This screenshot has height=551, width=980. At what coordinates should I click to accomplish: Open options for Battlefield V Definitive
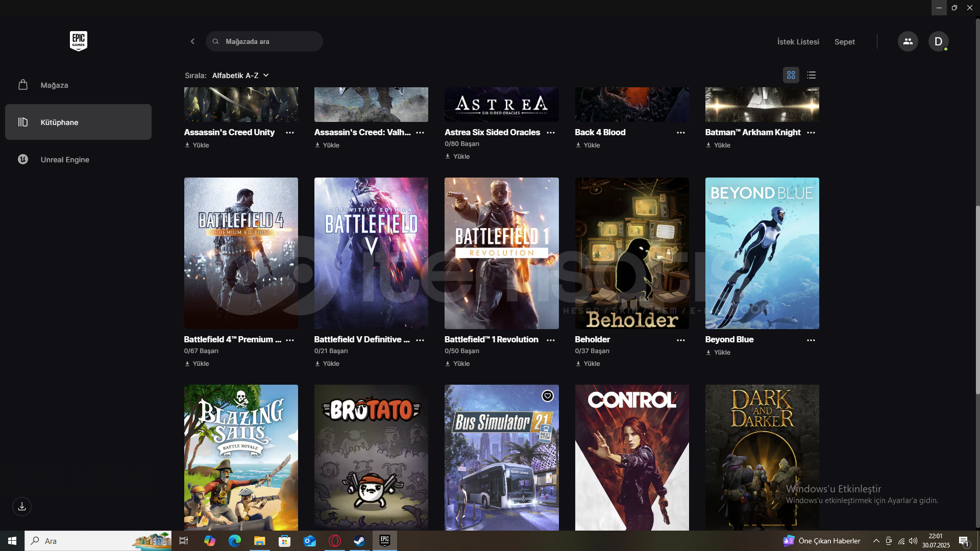pyautogui.click(x=420, y=340)
